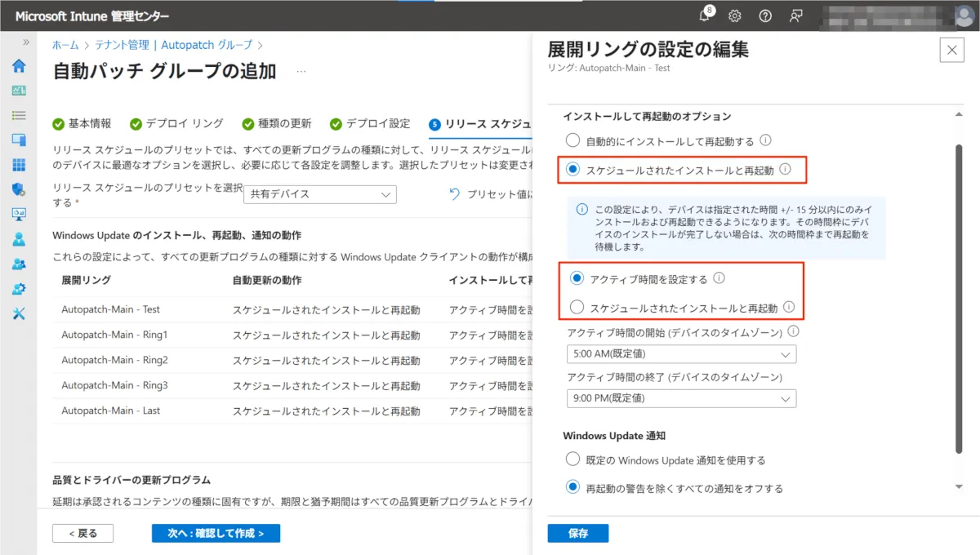This screenshot has height=555, width=980.
Task: Click the 保存 button
Action: [577, 533]
